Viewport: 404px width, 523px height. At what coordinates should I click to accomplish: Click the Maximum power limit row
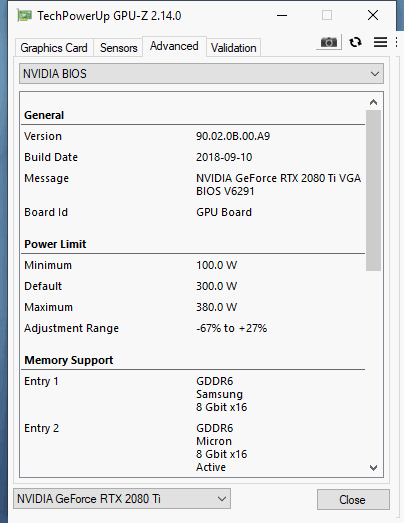(x=193, y=307)
